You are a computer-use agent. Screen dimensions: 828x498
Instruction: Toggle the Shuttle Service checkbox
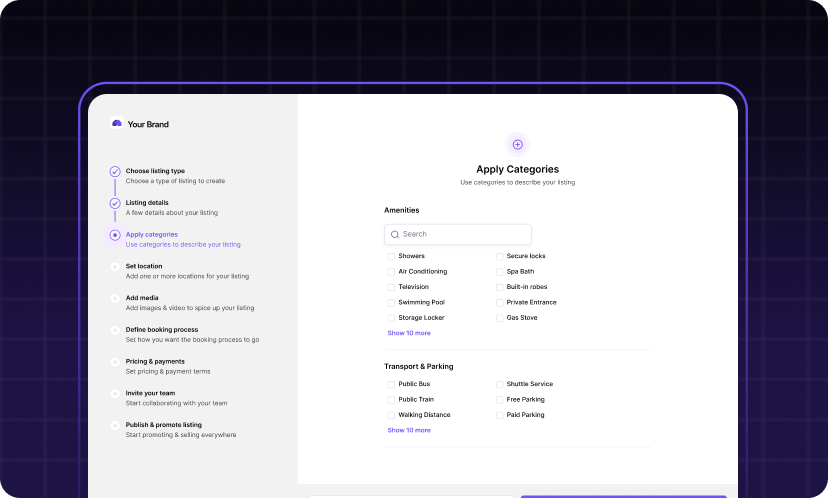click(x=499, y=384)
